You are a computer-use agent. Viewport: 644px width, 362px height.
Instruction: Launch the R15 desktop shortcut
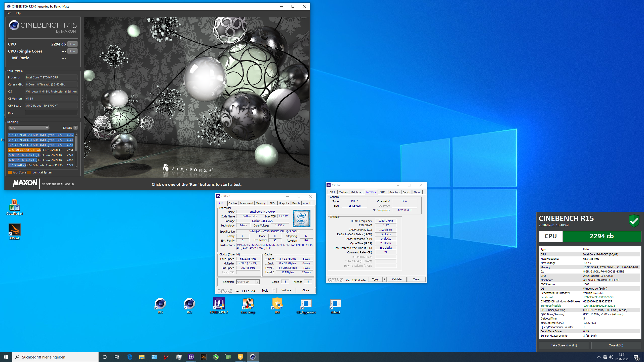pos(160,305)
